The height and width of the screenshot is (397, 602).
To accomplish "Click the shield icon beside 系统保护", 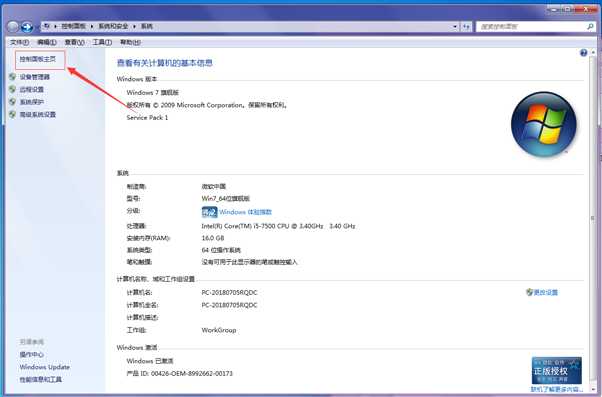I will pyautogui.click(x=13, y=102).
